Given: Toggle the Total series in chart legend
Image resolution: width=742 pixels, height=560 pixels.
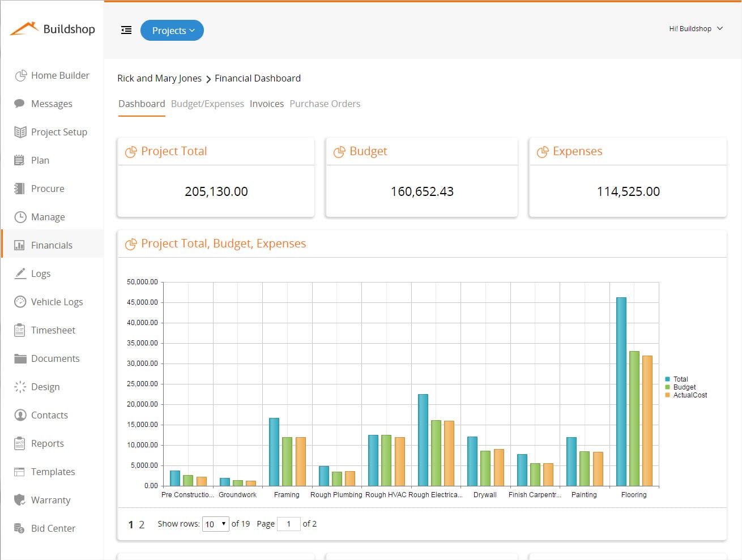Looking at the screenshot, I should pyautogui.click(x=677, y=379).
